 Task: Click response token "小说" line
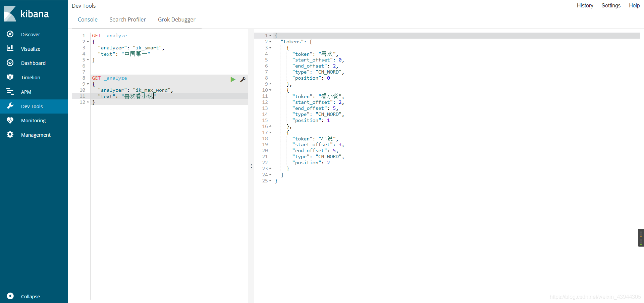click(315, 138)
